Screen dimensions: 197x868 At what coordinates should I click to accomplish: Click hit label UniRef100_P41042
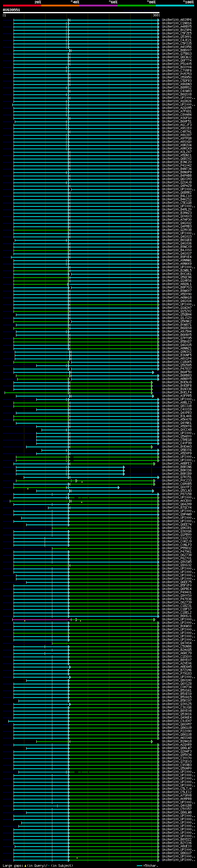177,165
